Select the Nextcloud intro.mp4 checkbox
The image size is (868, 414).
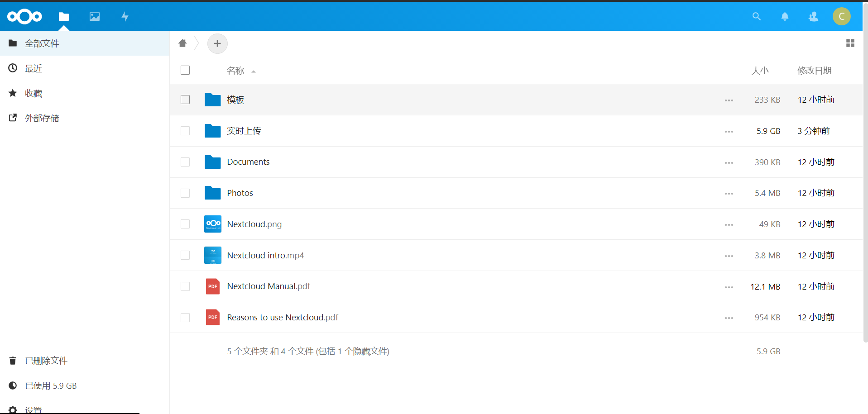tap(185, 255)
